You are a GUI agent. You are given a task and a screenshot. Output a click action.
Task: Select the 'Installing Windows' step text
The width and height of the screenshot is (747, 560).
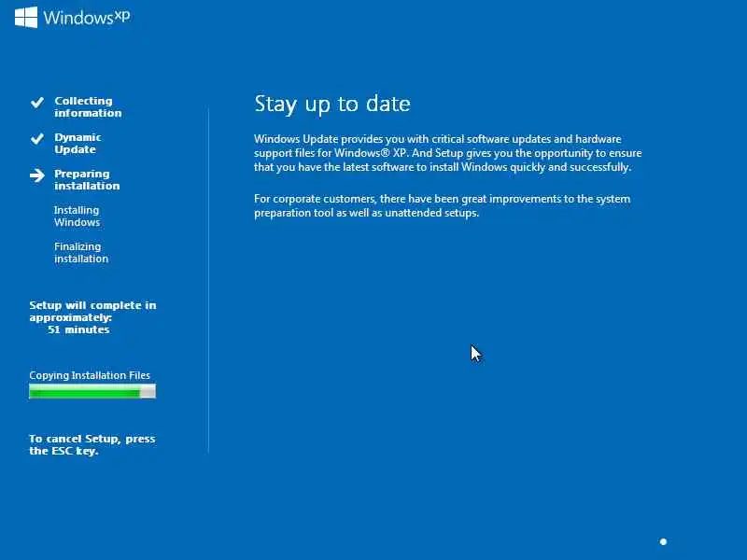tap(78, 217)
